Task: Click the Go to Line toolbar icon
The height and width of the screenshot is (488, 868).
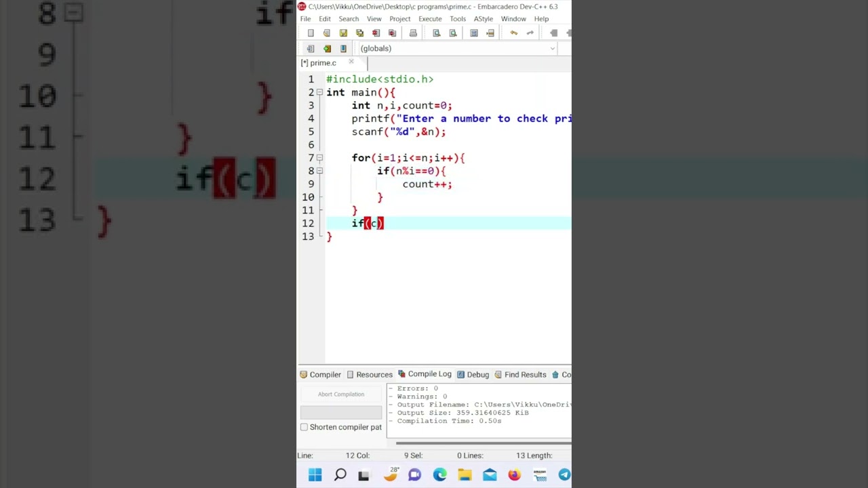Action: [x=490, y=33]
